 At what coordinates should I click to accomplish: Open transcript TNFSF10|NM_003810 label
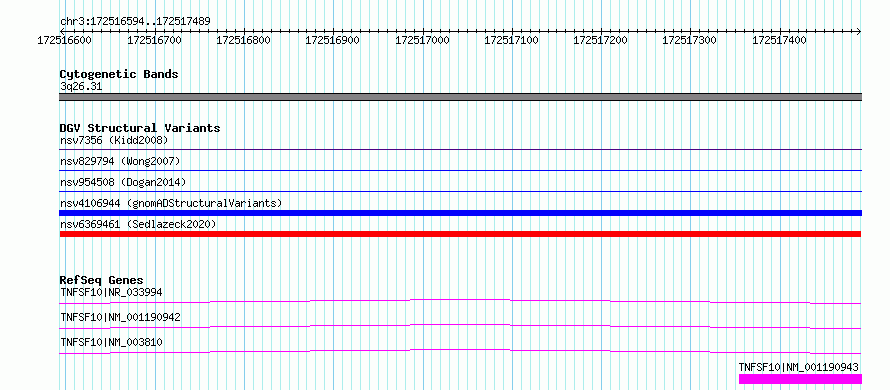(x=111, y=342)
